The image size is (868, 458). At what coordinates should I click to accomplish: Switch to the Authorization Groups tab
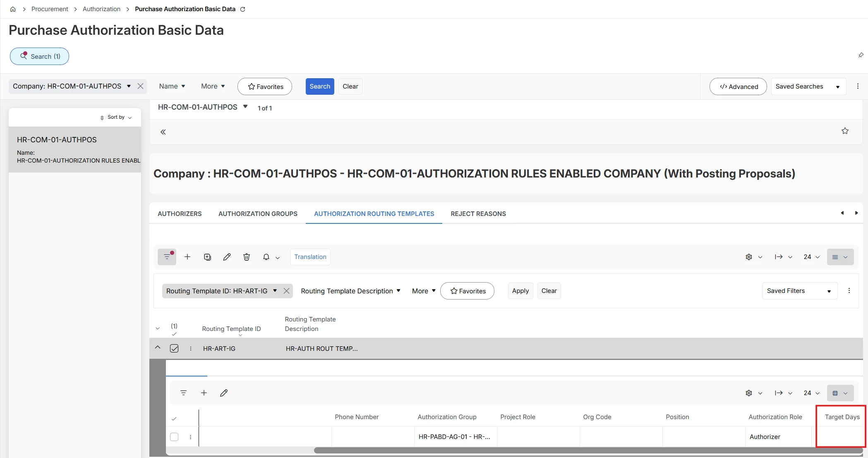coord(258,214)
